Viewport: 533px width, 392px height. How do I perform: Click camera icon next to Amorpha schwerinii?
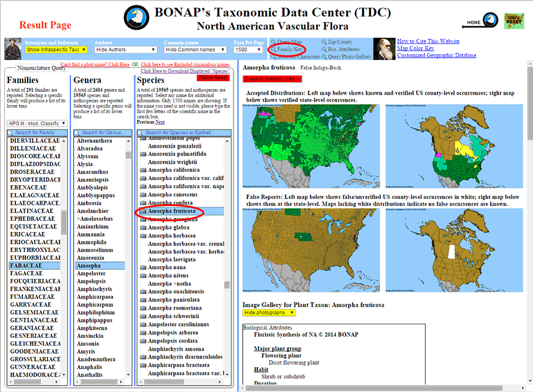[x=143, y=316]
